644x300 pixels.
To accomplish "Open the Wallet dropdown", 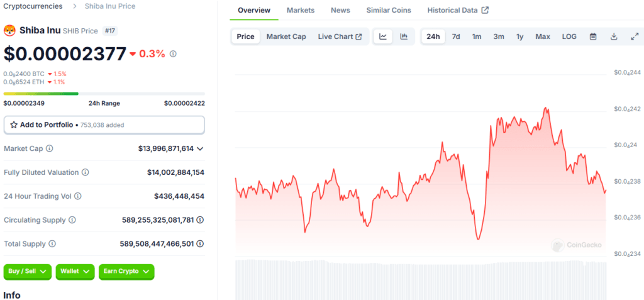I will coord(75,272).
